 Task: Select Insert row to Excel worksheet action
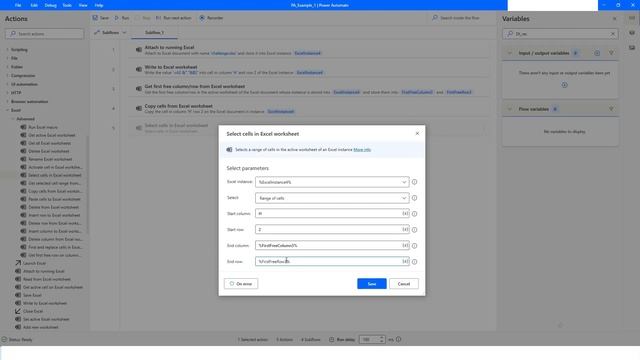pos(54,215)
